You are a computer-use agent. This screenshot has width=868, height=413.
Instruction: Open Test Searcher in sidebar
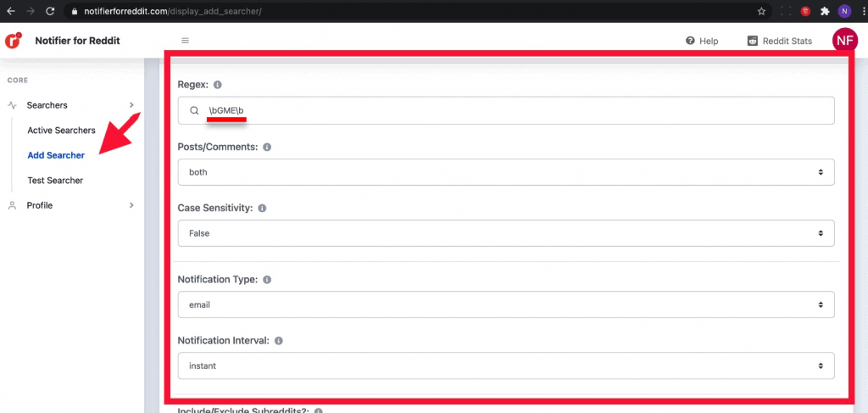point(55,181)
